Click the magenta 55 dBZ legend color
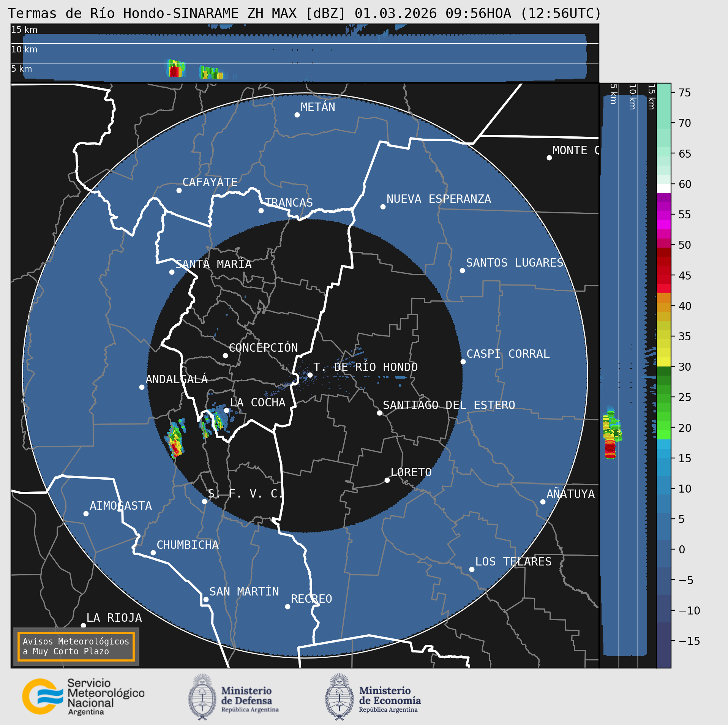 tap(663, 215)
